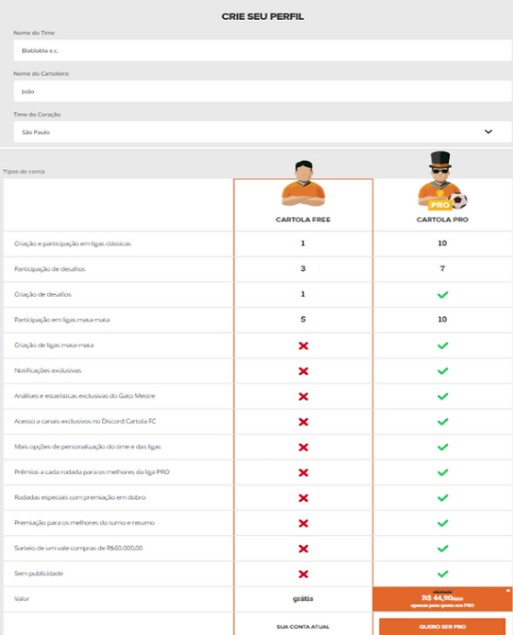Click the R$ 44,90 price banner

(443, 599)
